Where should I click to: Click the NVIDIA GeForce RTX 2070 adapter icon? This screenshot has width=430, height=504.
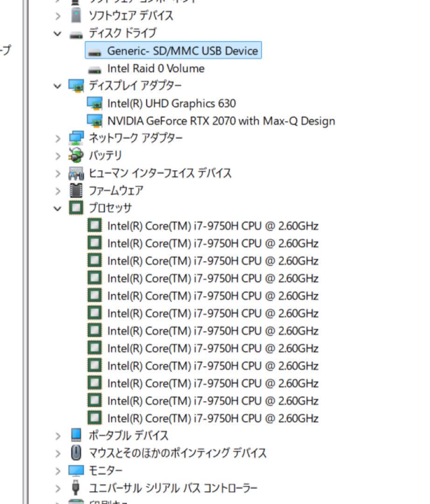click(95, 121)
